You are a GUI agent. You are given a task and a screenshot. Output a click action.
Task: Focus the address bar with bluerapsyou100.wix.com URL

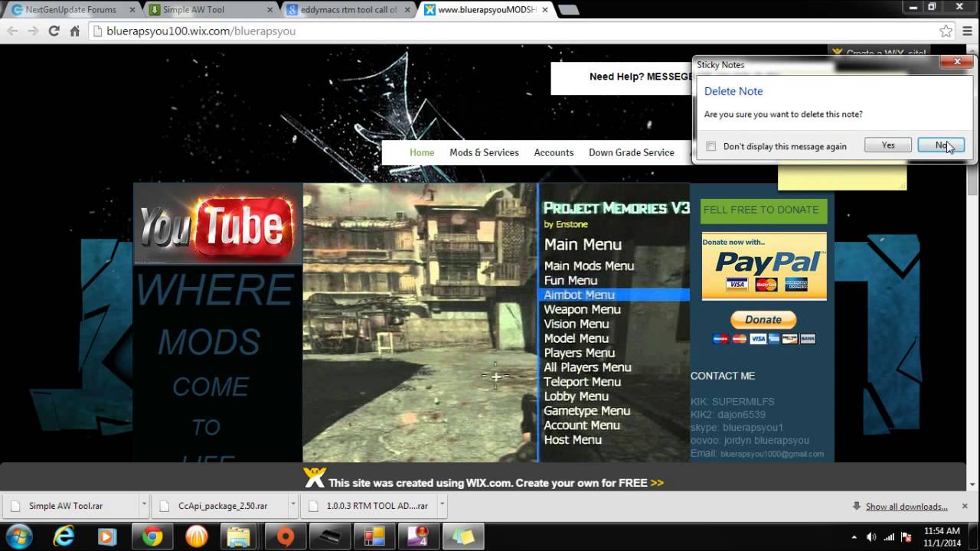point(513,31)
